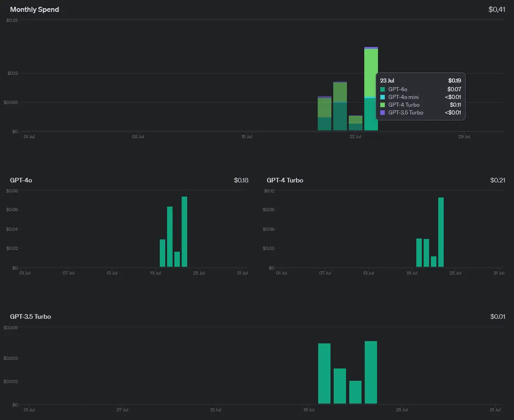Click the shortest bar in the GPT-3.5 Turbo chart
514x420 pixels.
(x=355, y=392)
